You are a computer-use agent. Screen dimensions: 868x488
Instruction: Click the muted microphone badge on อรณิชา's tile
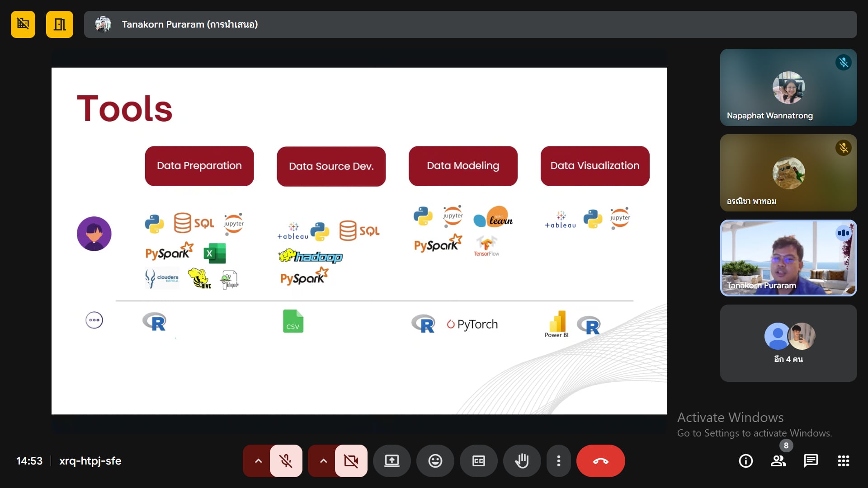(x=844, y=148)
